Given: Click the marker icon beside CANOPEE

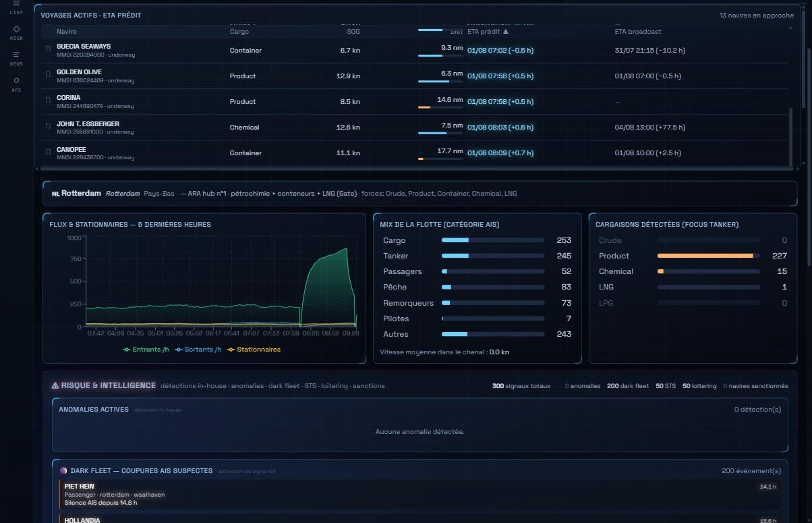Looking at the screenshot, I should point(48,151).
